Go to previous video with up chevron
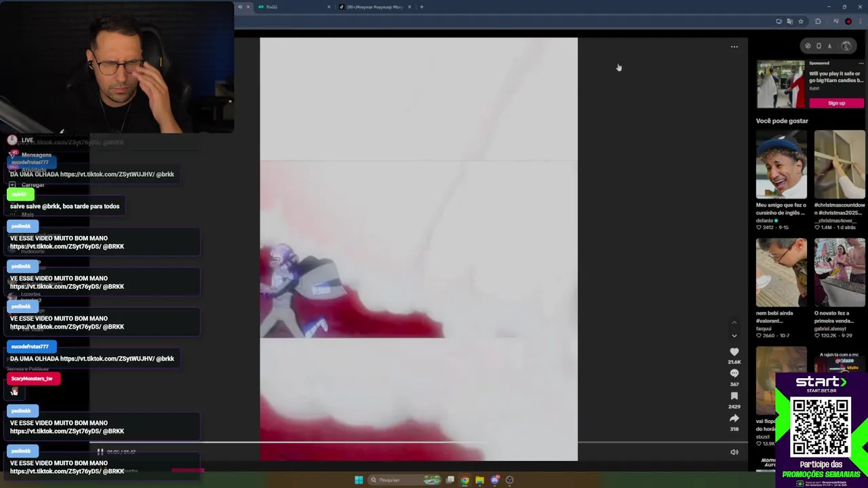Image resolution: width=868 pixels, height=488 pixels. click(x=734, y=323)
